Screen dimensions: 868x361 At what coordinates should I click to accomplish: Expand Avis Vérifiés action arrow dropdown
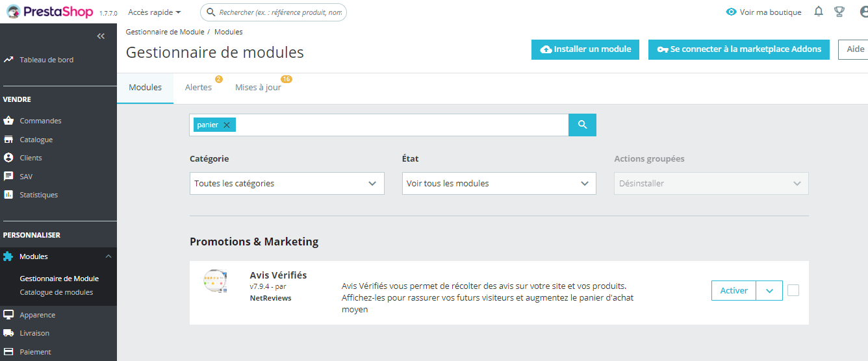770,291
